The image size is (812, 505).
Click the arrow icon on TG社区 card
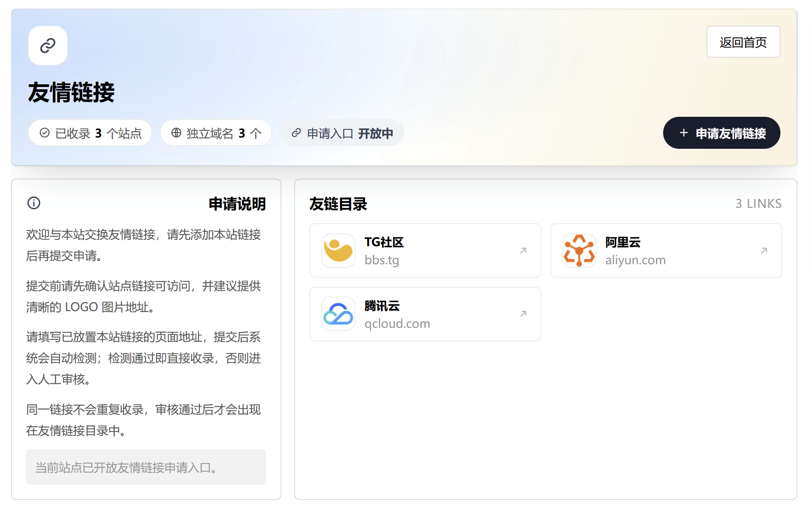[523, 251]
